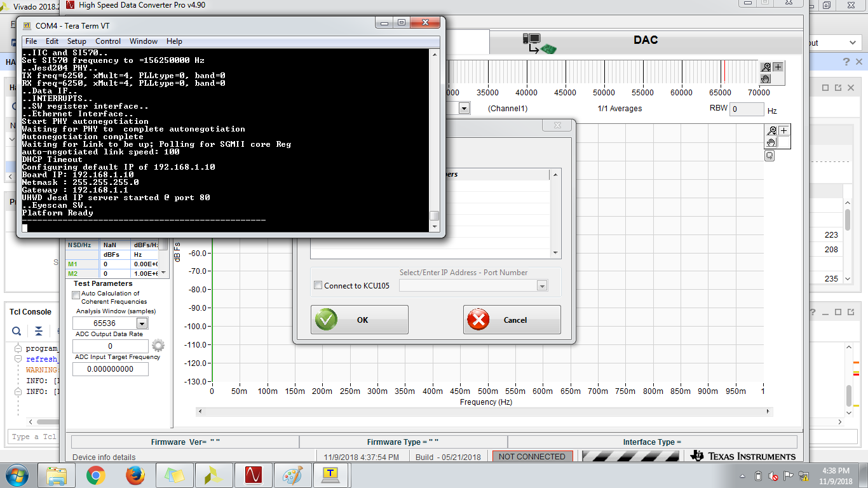Open the gear settings beside ADC Output Data Rate

(x=158, y=346)
